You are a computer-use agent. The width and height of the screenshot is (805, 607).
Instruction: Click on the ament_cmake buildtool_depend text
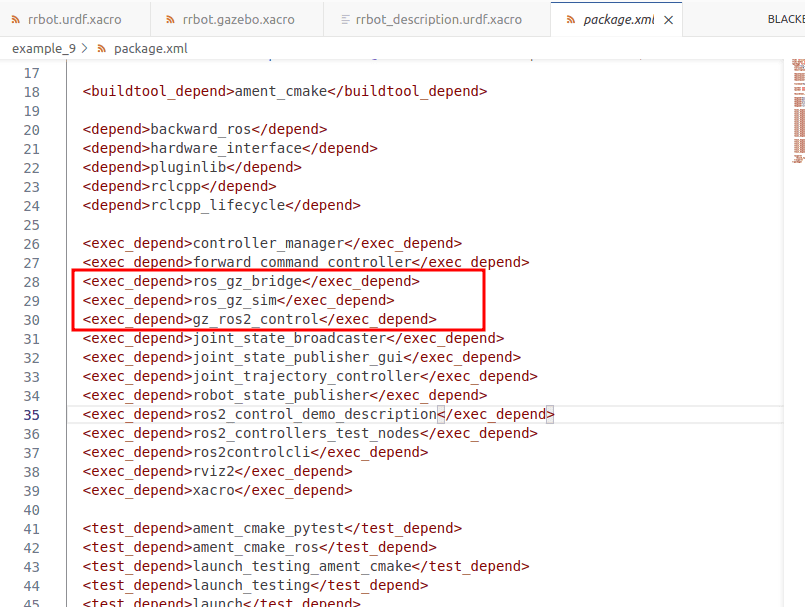(x=280, y=91)
